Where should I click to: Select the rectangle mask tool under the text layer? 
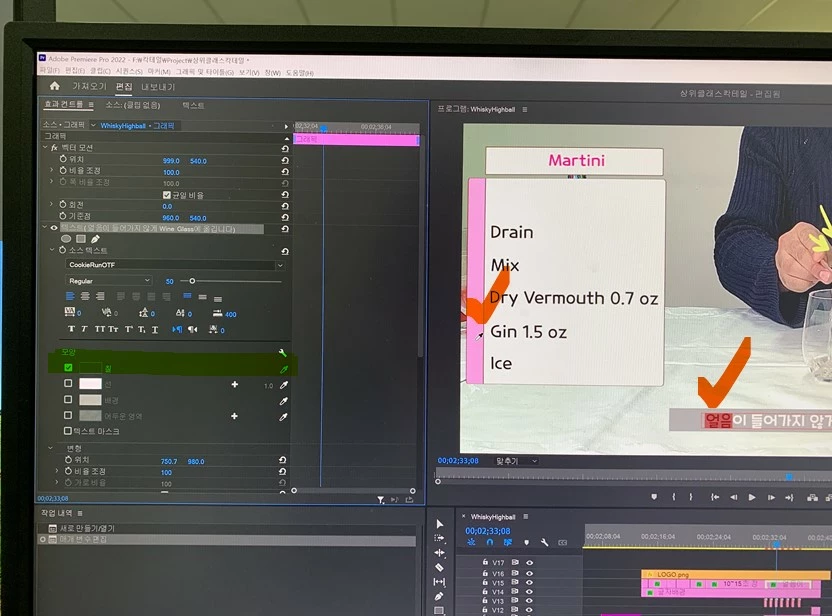tap(81, 239)
